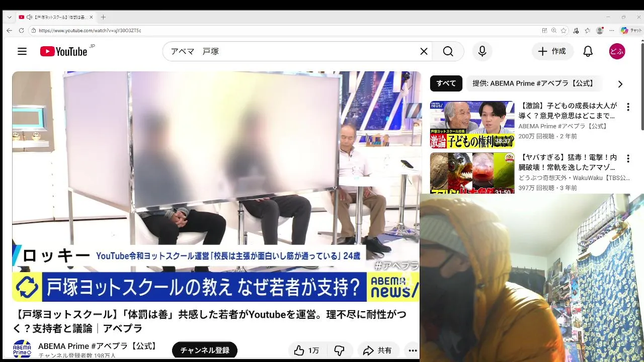Clear the search box text with X
The height and width of the screenshot is (362, 644).
click(x=424, y=51)
